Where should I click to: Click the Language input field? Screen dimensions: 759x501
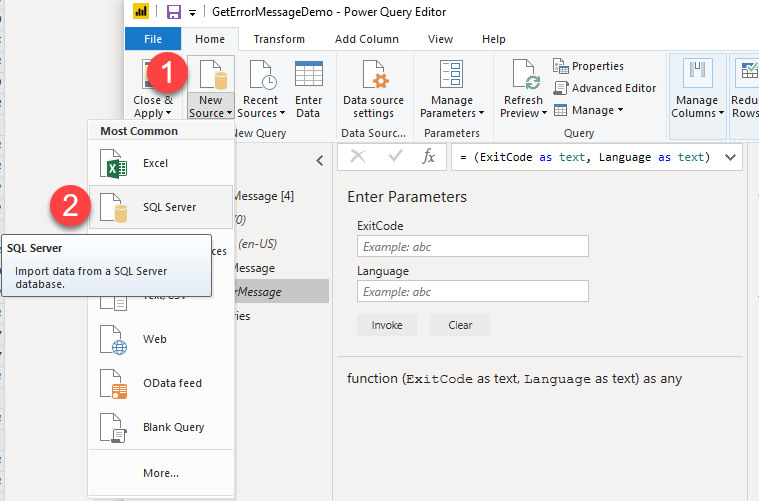pyautogui.click(x=473, y=291)
